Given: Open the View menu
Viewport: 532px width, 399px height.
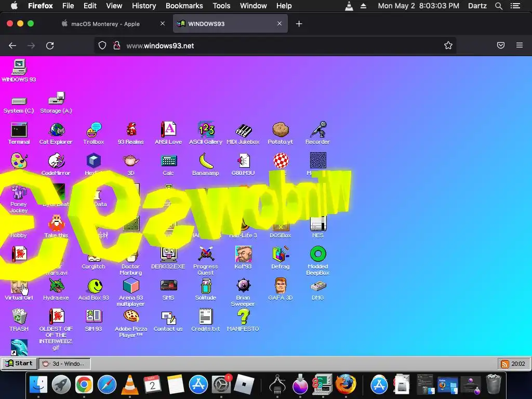Looking at the screenshot, I should (x=114, y=6).
